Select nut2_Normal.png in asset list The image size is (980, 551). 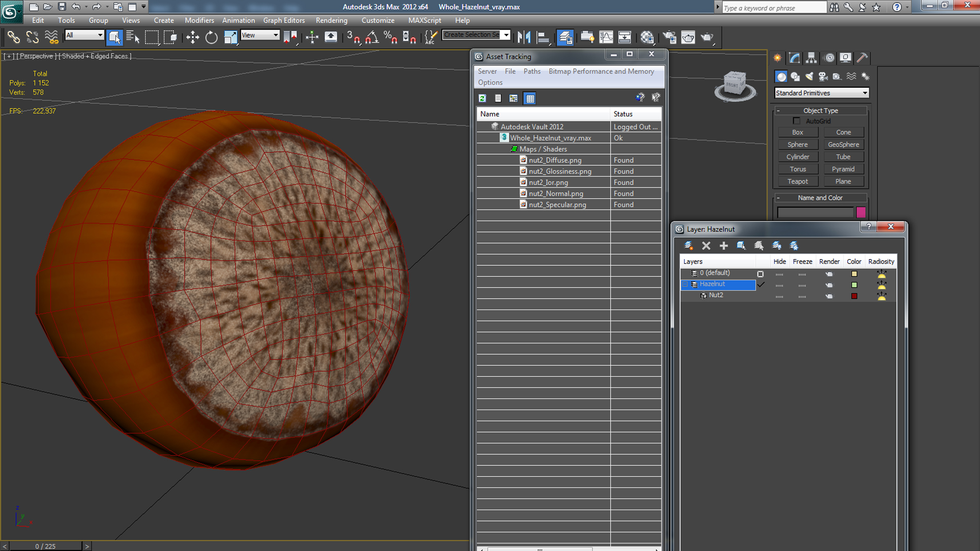(556, 193)
